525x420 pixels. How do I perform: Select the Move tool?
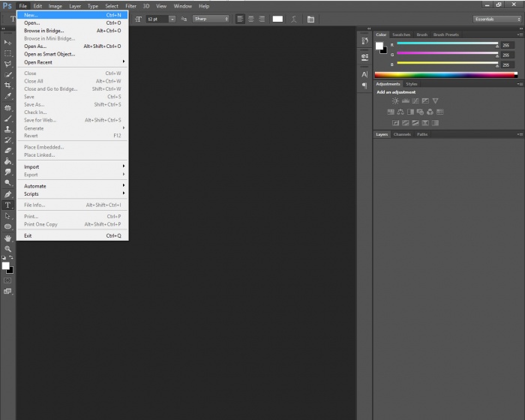tap(8, 42)
